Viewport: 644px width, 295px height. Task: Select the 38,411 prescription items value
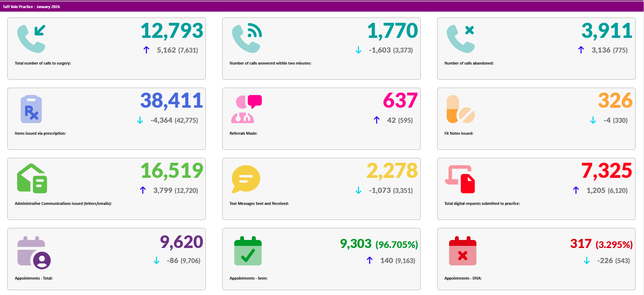click(x=171, y=101)
